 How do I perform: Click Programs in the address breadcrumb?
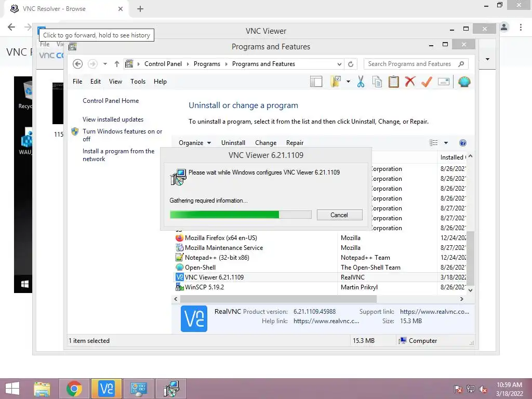pyautogui.click(x=207, y=64)
